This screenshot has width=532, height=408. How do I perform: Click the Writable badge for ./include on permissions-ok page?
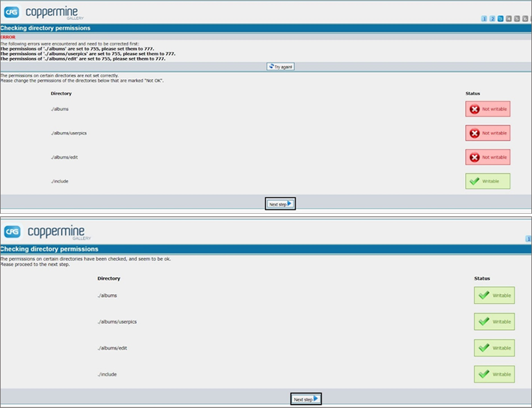pos(494,374)
